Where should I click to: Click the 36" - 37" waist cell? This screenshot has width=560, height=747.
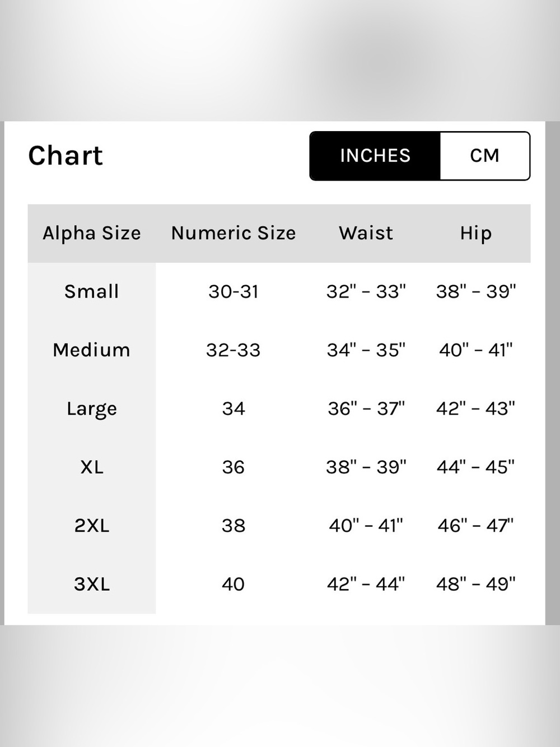tap(366, 408)
